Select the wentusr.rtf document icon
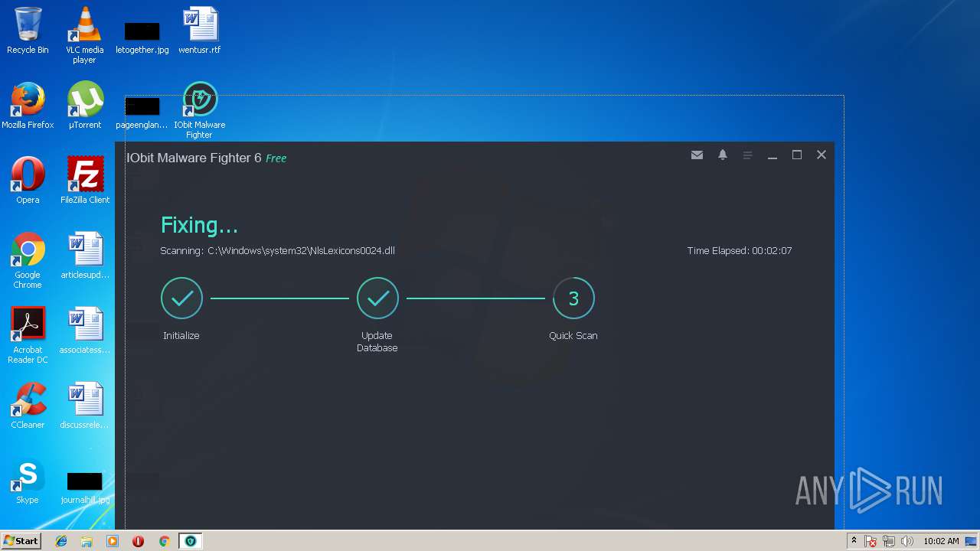Viewport: 980px width, 551px height. (x=200, y=31)
